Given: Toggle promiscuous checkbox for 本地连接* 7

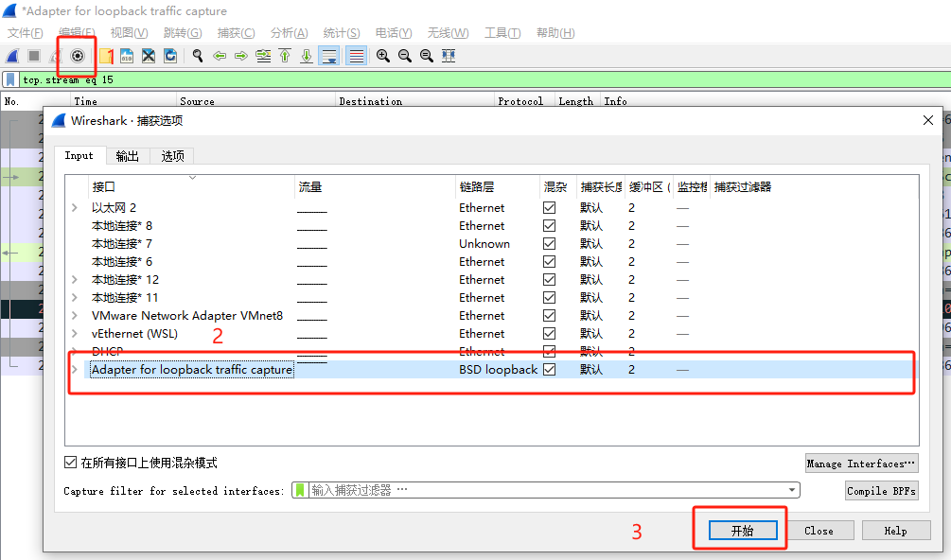Looking at the screenshot, I should 550,244.
